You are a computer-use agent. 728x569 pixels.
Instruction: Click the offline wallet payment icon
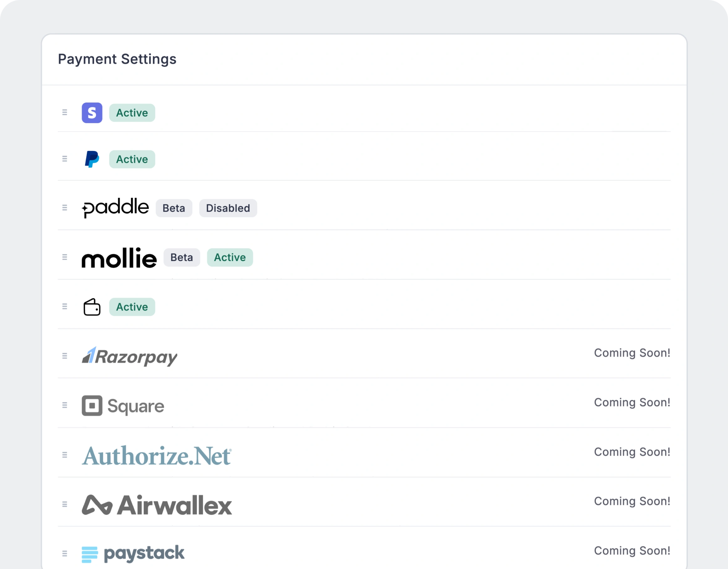point(92,307)
